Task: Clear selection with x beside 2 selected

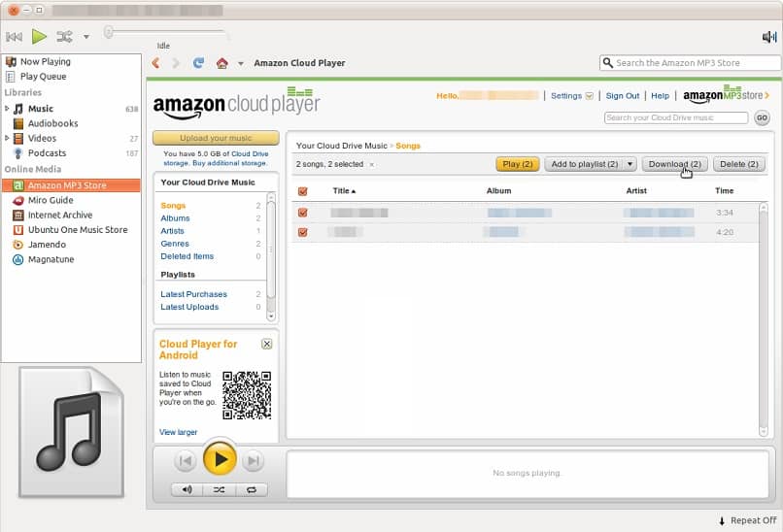Action: [371, 165]
